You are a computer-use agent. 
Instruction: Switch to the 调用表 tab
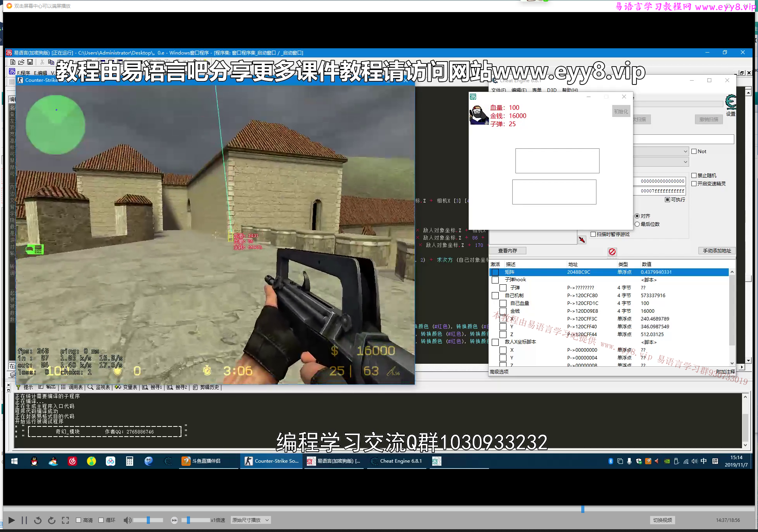(x=72, y=387)
